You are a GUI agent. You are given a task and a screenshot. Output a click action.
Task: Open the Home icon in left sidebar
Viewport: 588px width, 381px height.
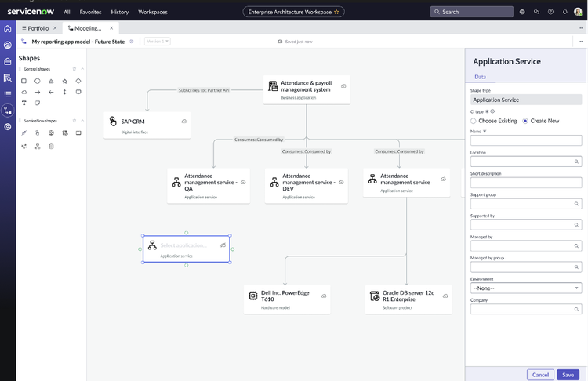point(8,29)
